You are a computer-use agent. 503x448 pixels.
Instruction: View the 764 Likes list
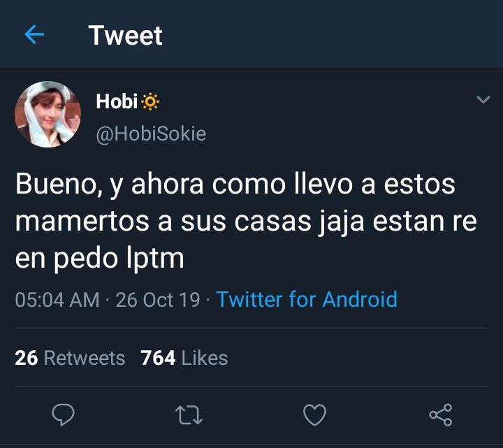(184, 358)
